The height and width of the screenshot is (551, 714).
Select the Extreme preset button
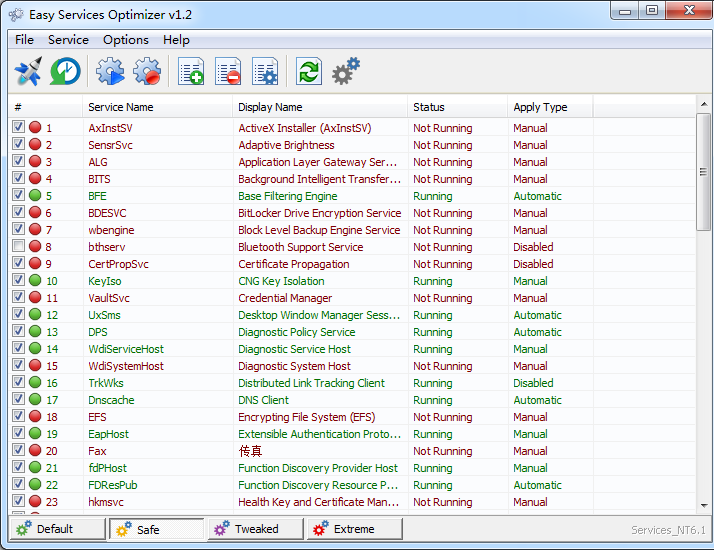pyautogui.click(x=355, y=529)
